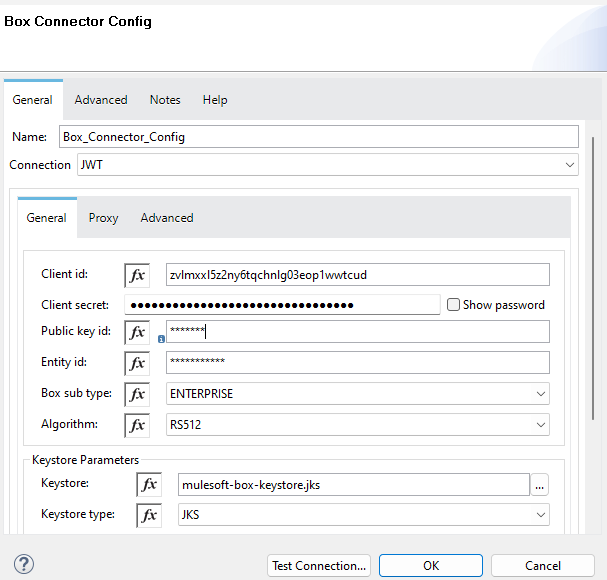Toggle fx expression for Box sub type

pyautogui.click(x=137, y=394)
